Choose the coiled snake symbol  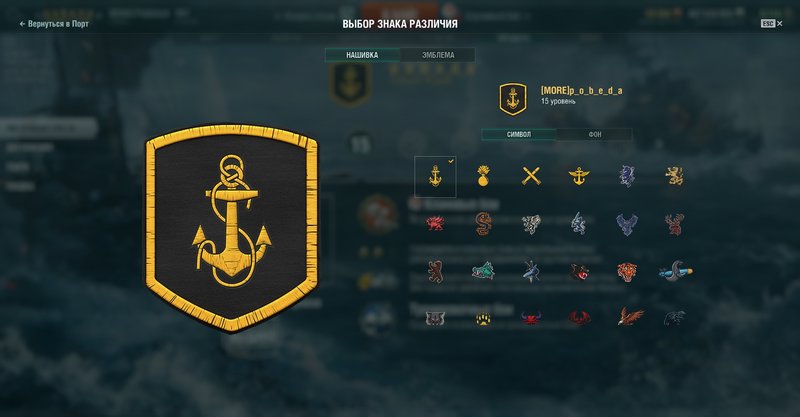click(x=483, y=224)
